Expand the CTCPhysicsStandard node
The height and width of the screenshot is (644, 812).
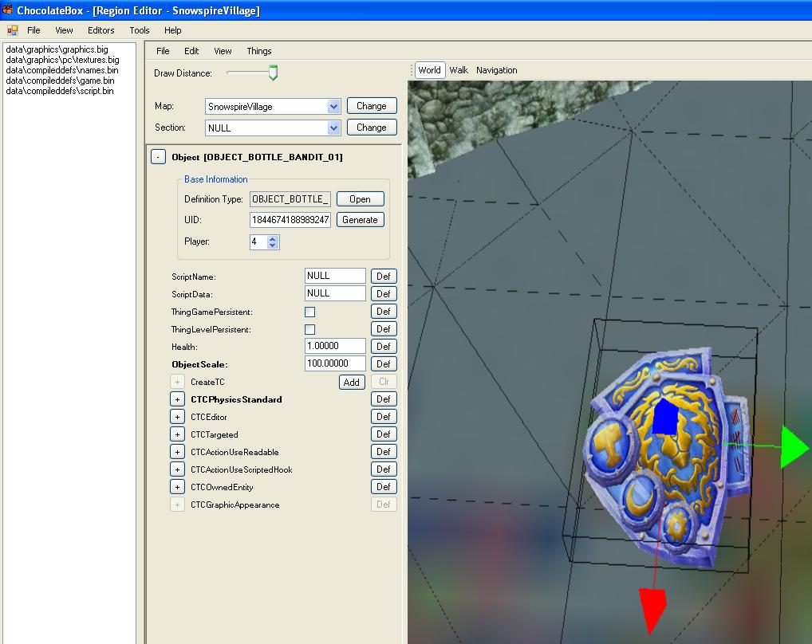177,399
